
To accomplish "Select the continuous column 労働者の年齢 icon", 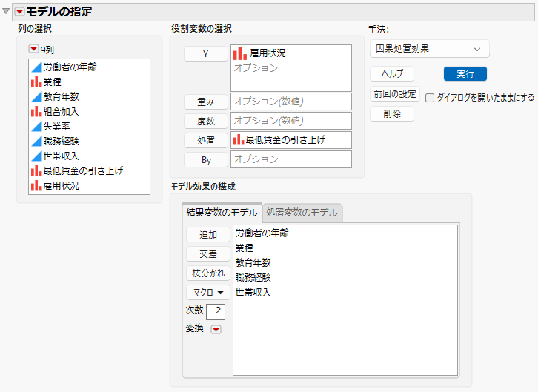I will (x=36, y=67).
